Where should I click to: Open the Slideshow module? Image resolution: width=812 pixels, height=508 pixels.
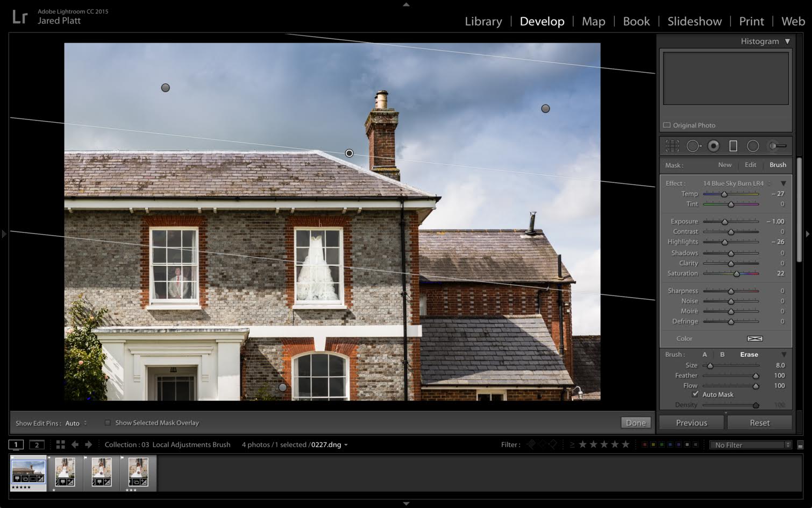click(x=694, y=22)
